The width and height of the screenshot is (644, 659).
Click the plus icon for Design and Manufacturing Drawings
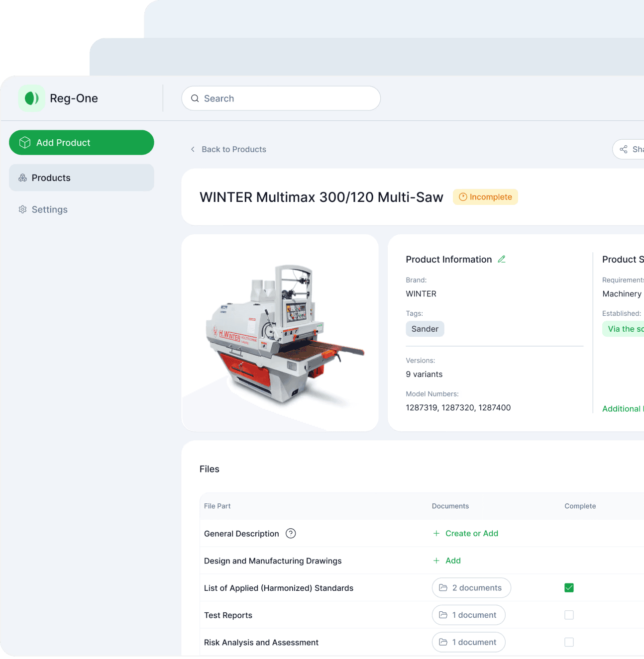(436, 561)
